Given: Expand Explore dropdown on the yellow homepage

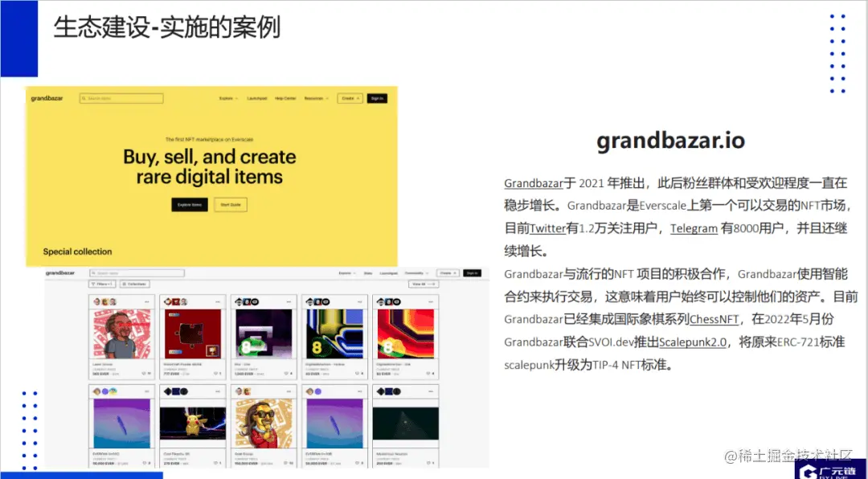Looking at the screenshot, I should (x=228, y=99).
